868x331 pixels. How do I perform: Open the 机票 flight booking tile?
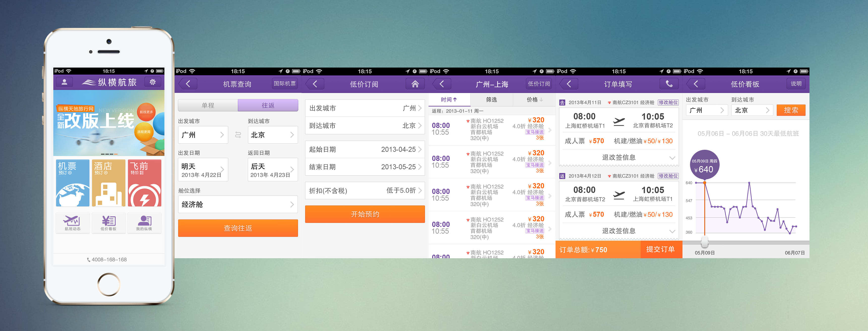pyautogui.click(x=73, y=183)
